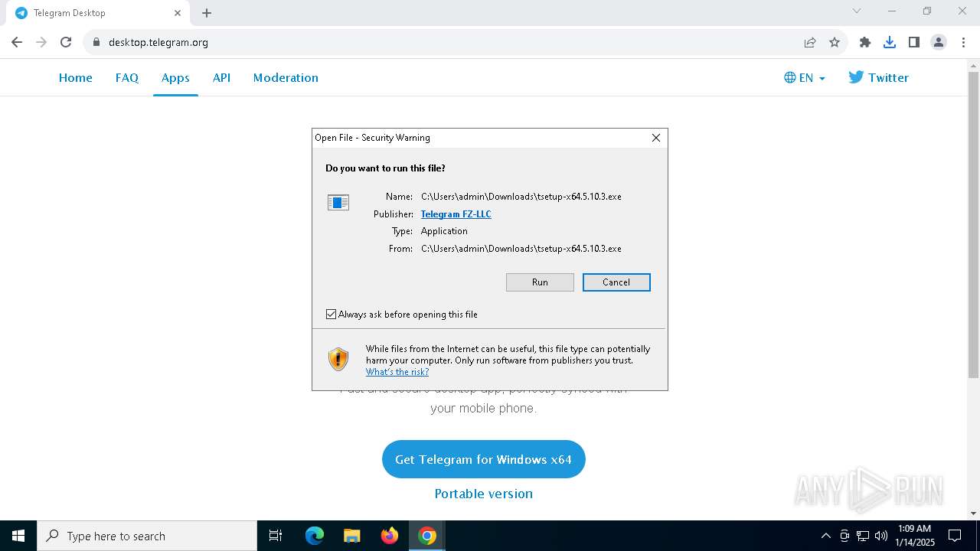Open the Moderation menu item
The height and width of the screenshot is (551, 980).
coord(286,77)
